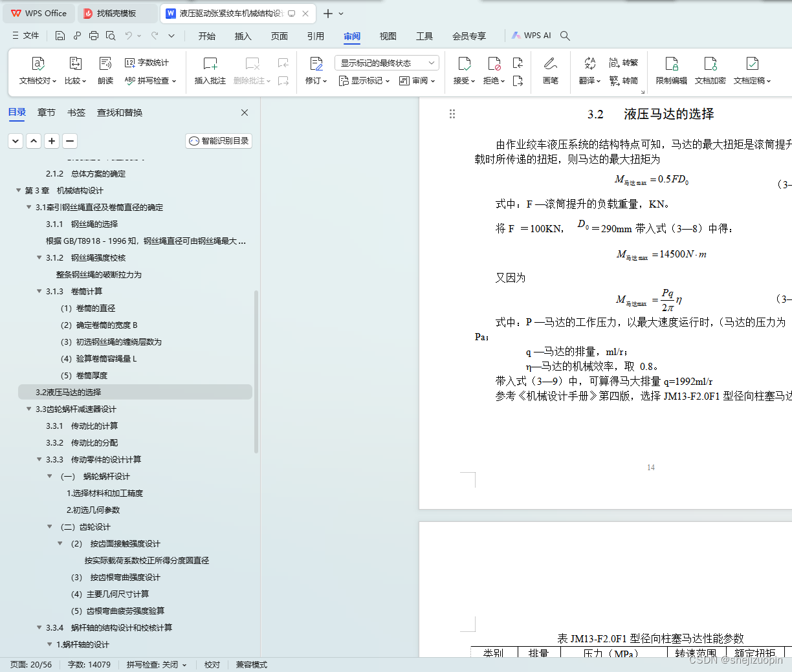Select outline item (5) 卷筒厚度

tap(84, 375)
